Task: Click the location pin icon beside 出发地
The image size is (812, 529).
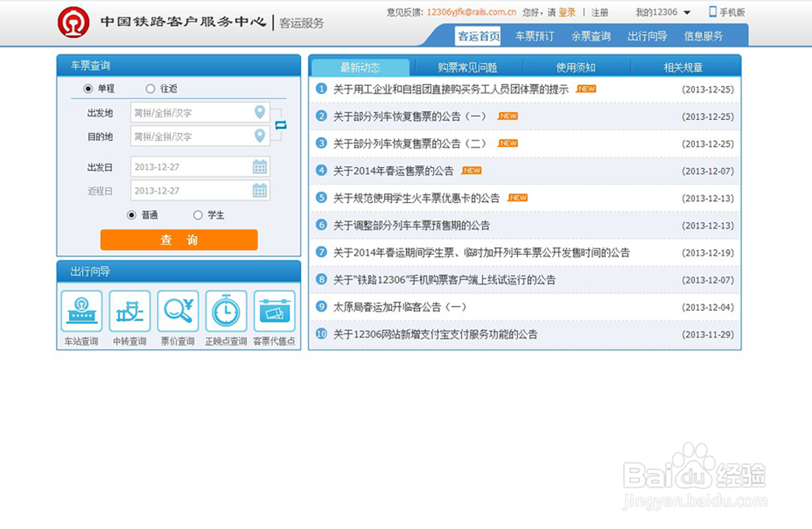Action: pos(261,113)
